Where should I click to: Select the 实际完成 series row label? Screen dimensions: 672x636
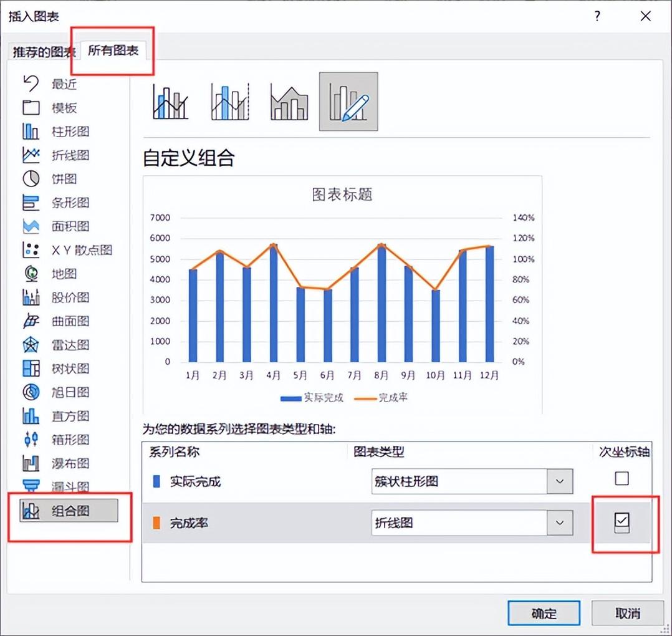tap(195, 482)
